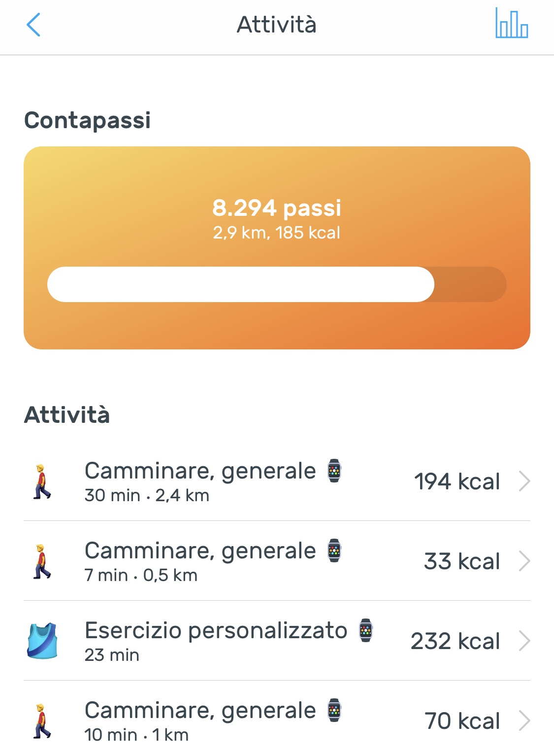Image resolution: width=554 pixels, height=756 pixels.
Task: Tap Apple Watch icon beside 7 min walk
Action: (334, 550)
